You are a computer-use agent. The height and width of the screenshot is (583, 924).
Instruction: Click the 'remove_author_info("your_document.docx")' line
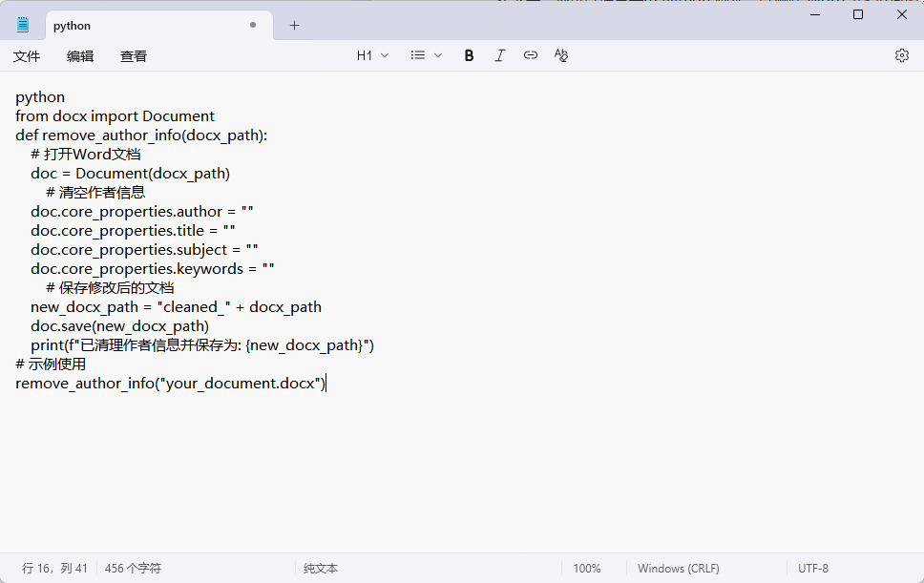(x=170, y=384)
